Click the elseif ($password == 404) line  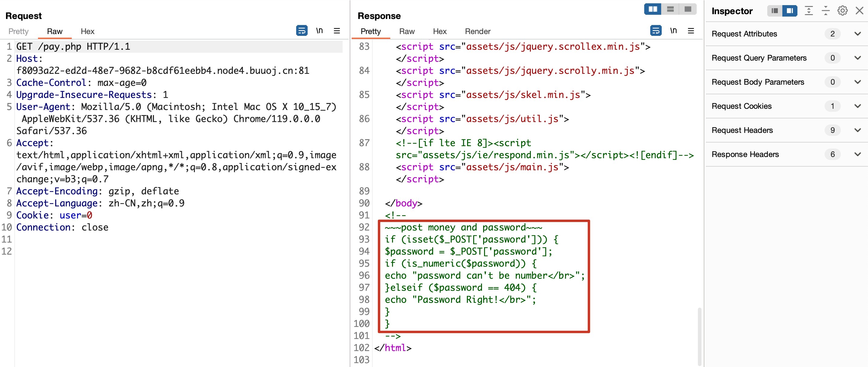(x=461, y=287)
